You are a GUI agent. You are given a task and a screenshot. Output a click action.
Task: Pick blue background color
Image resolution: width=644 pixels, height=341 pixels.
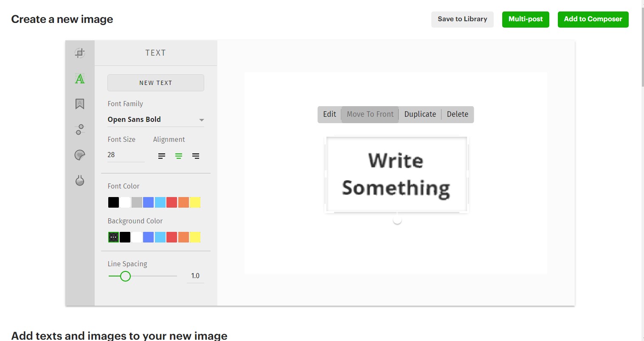(x=149, y=237)
